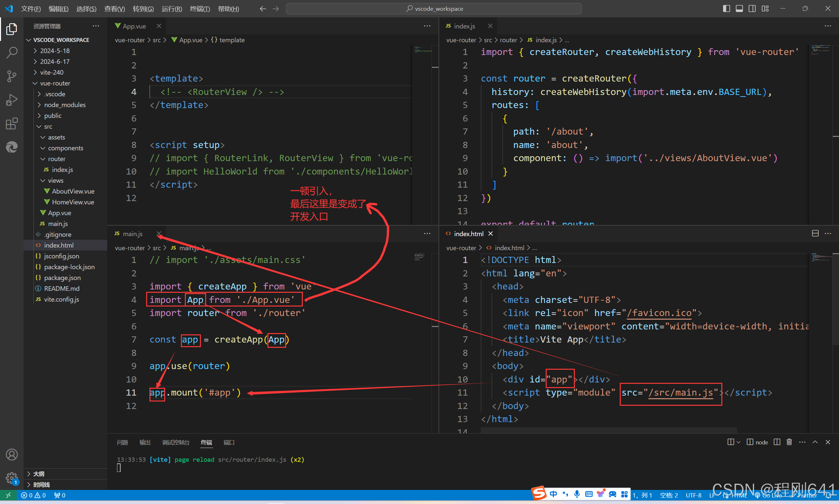Kill terminal with trash icon

[x=789, y=442]
